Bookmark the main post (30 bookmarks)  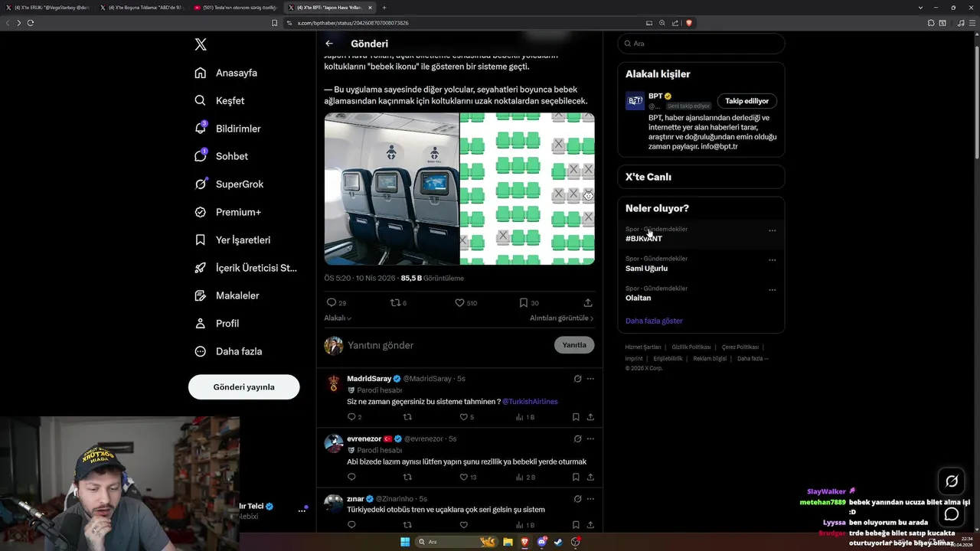click(x=529, y=303)
